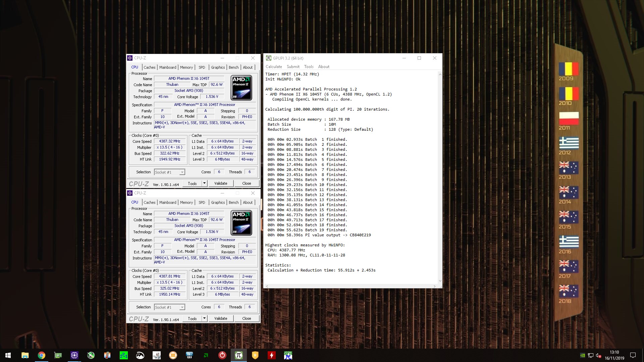
Task: Open the Super PI taskbar icon
Action: click(288, 355)
